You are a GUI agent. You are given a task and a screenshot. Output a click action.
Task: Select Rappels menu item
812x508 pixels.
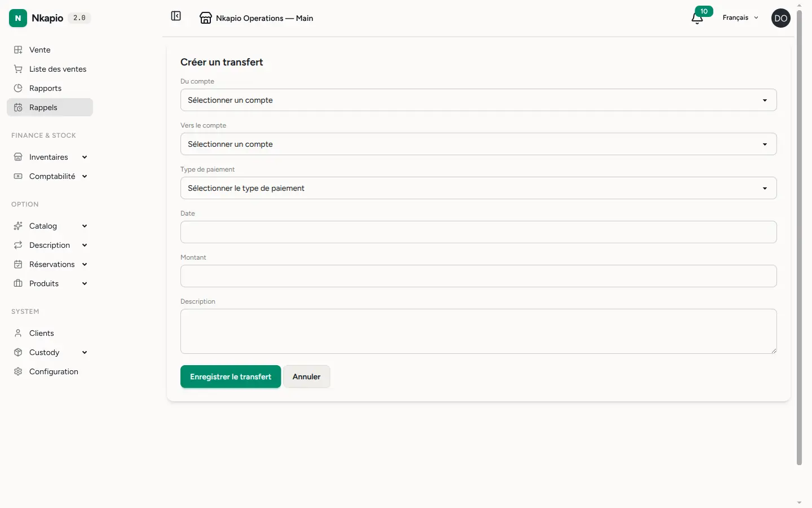pyautogui.click(x=50, y=107)
